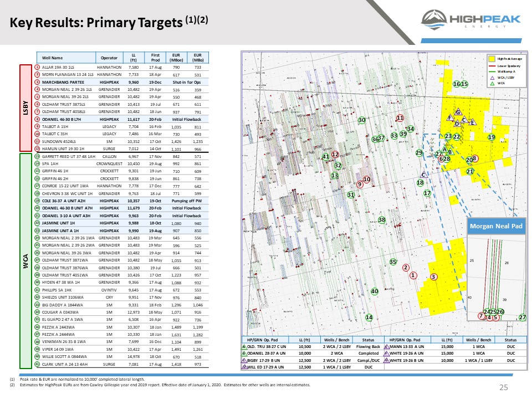Select the SUNDOWN 4524LS well name
This screenshot has height=399, width=532.
tap(59, 141)
